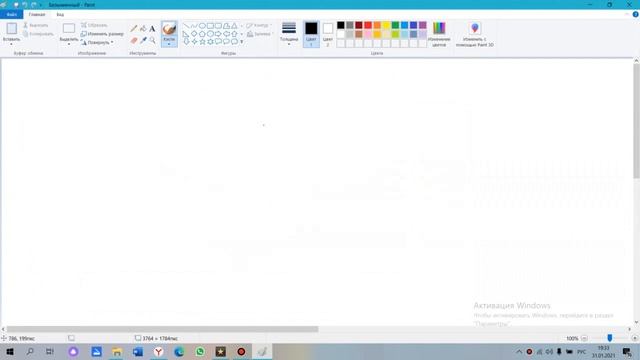Click the vertical scrollbar thumb
Screen dimensions: 640x360
click(636, 121)
